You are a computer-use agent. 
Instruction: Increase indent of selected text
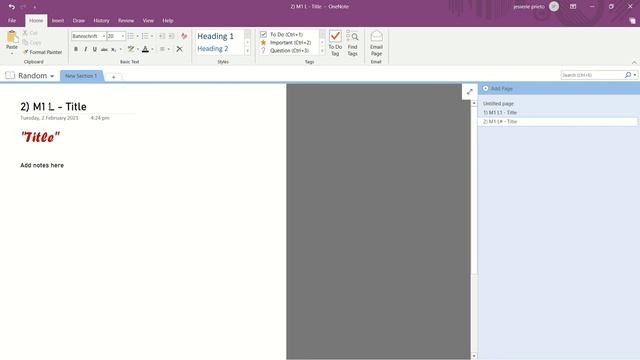click(x=171, y=36)
